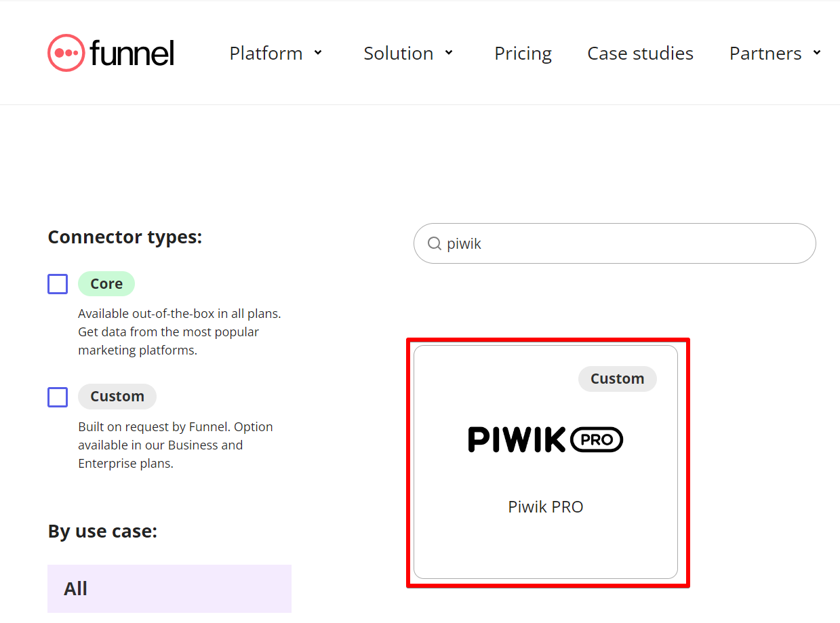Click the magnifying glass search icon
The height and width of the screenshot is (623, 840).
click(x=434, y=243)
